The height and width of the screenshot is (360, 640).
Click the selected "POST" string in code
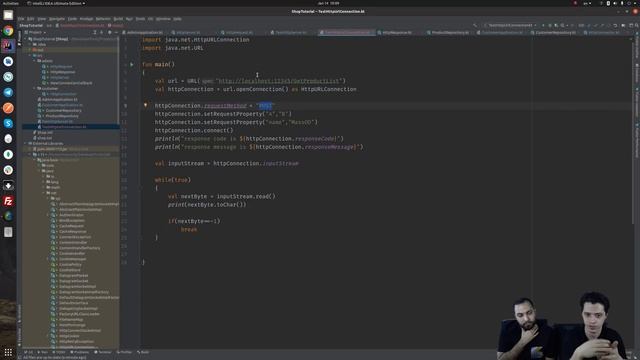(x=265, y=106)
